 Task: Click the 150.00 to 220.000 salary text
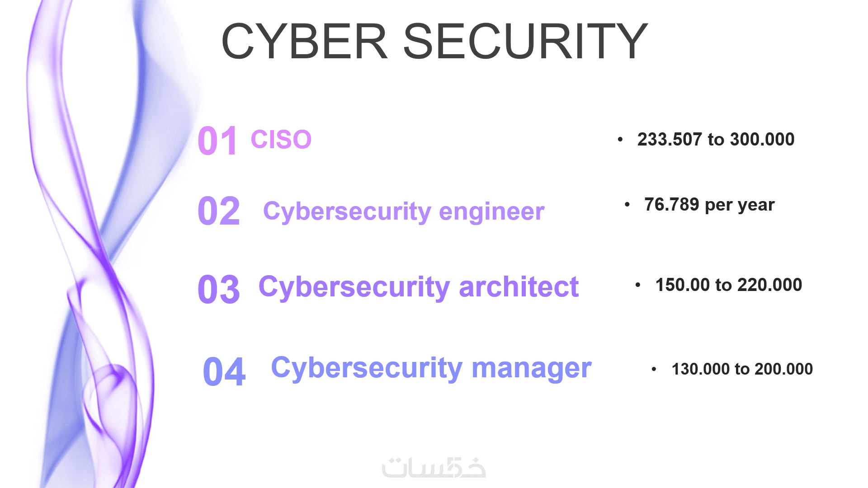(x=729, y=285)
